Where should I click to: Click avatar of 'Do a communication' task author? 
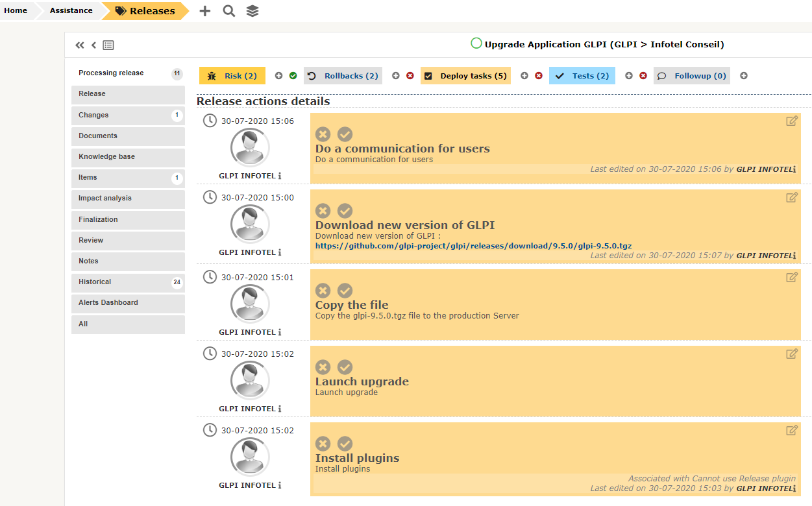[250, 148]
